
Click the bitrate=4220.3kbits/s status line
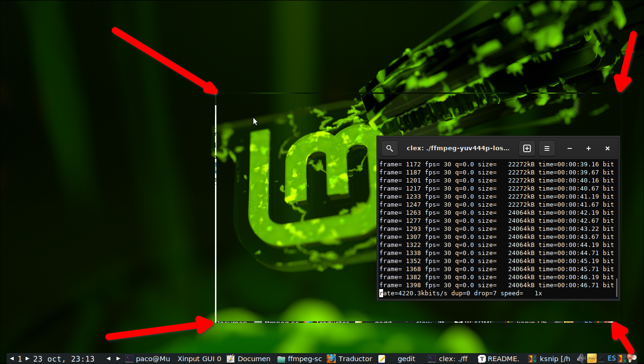461,293
